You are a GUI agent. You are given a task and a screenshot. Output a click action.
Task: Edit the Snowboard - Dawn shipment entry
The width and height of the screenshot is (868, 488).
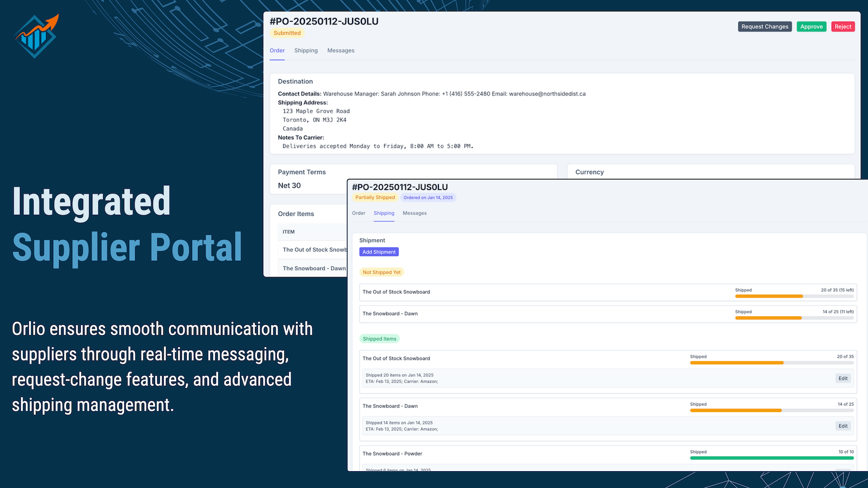tap(843, 426)
